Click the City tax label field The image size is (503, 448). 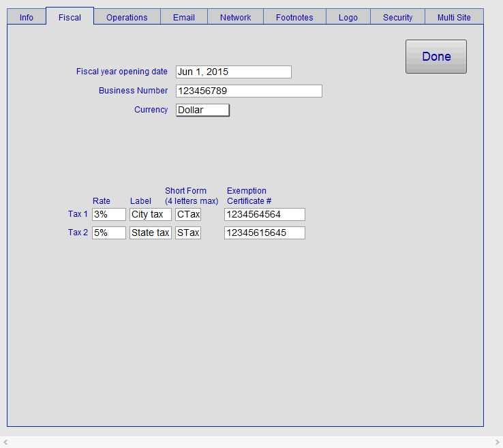pos(151,214)
